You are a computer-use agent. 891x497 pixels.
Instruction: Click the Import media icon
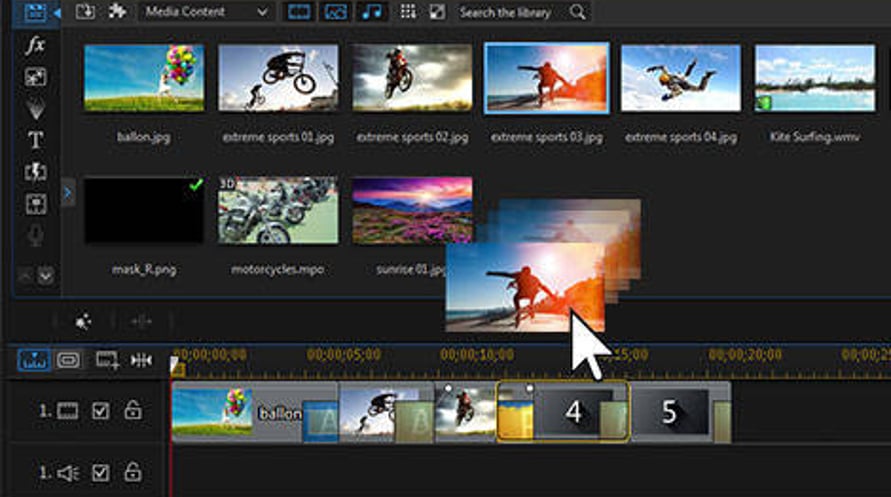85,11
